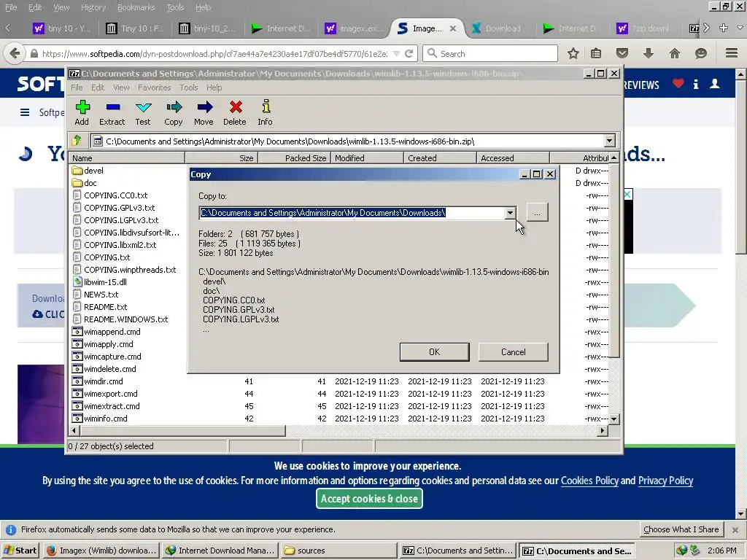The width and height of the screenshot is (747, 560).
Task: Open the 7-Zip File menu
Action: coord(77,87)
